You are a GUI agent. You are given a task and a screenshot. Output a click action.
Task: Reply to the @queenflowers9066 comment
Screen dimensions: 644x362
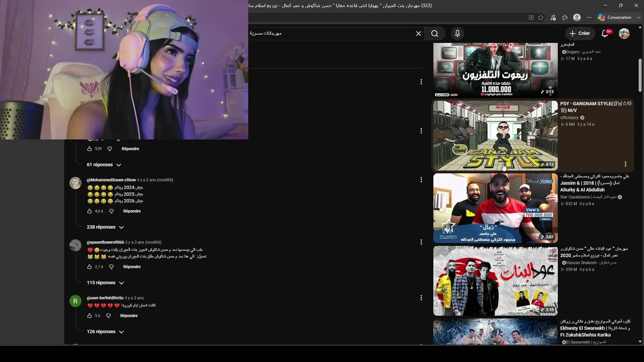(132, 267)
